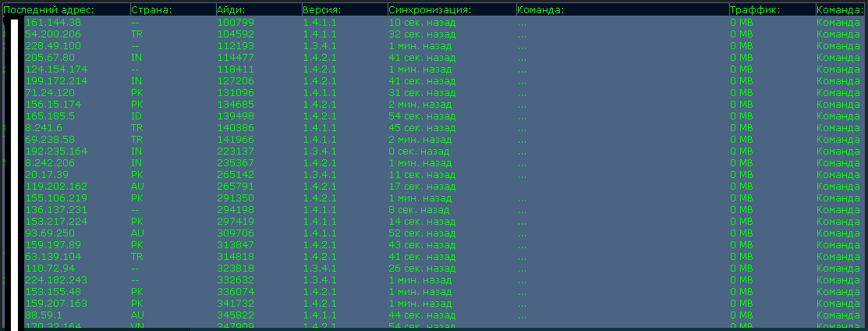Click the '...' command cell for ID 141966
This screenshot has width=868, height=331.
522,140
